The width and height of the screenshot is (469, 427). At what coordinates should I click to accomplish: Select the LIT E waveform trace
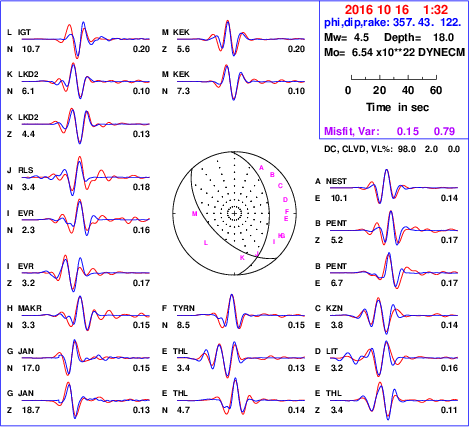click(394, 359)
